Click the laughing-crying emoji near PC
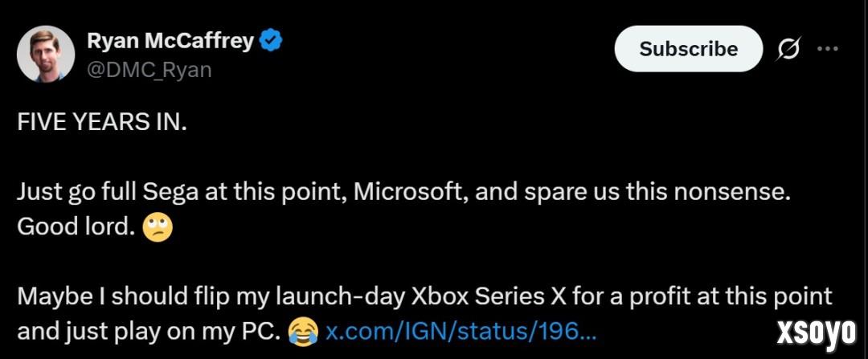This screenshot has width=868, height=359. tap(301, 330)
